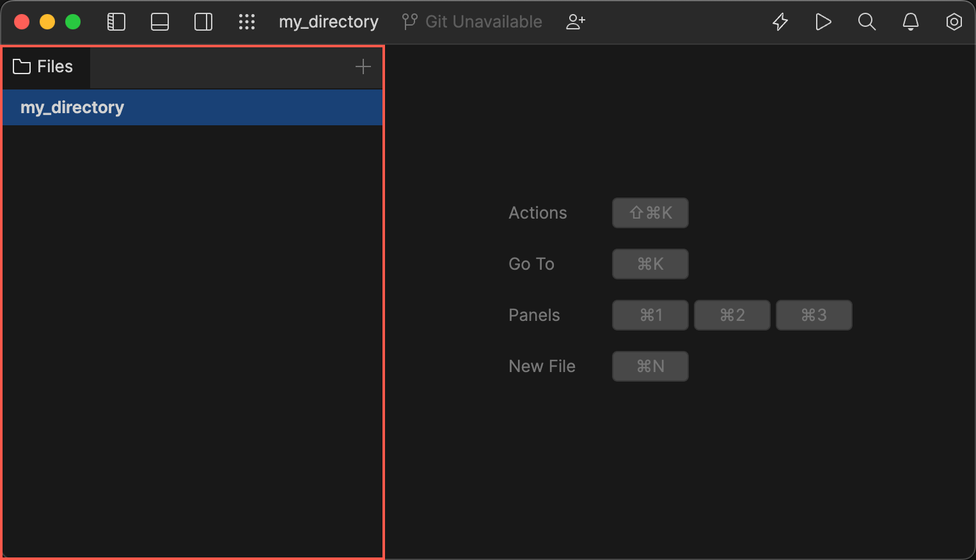Open the Git Unavailable branch selector
Screen dimensions: 976x560
[x=483, y=21]
